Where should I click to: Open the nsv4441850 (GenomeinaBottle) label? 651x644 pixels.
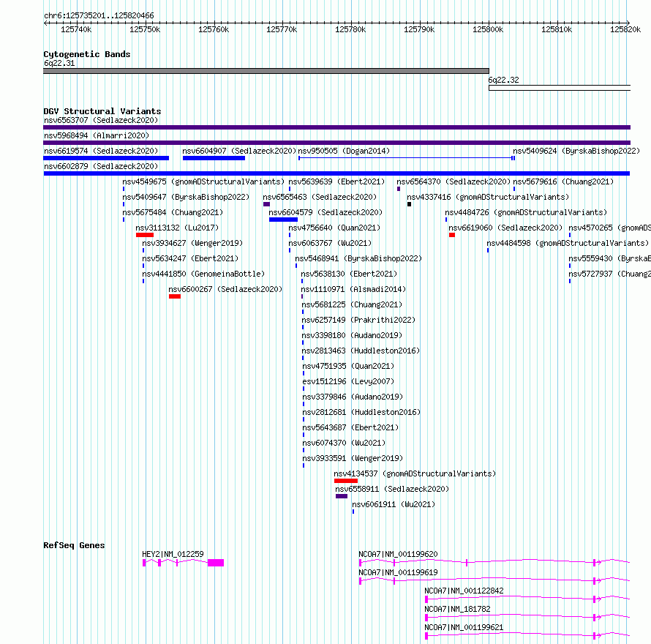click(203, 274)
